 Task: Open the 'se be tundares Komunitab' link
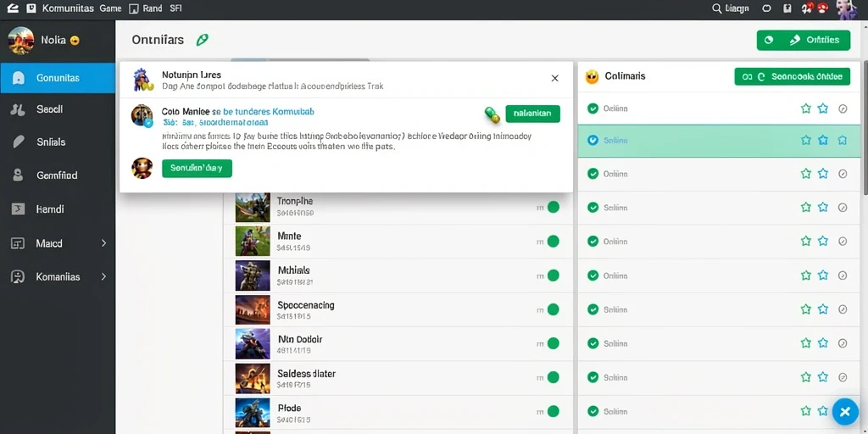click(264, 111)
